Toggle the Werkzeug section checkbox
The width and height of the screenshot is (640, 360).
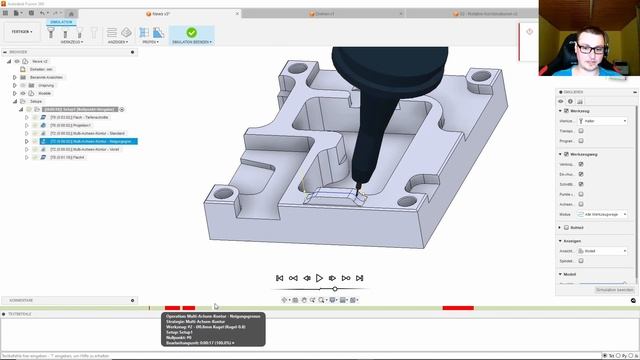(x=566, y=111)
